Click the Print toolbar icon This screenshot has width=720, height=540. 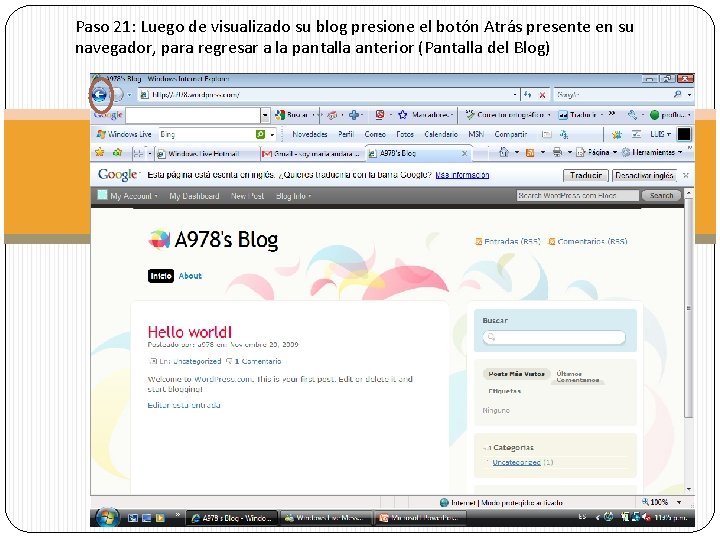557,152
